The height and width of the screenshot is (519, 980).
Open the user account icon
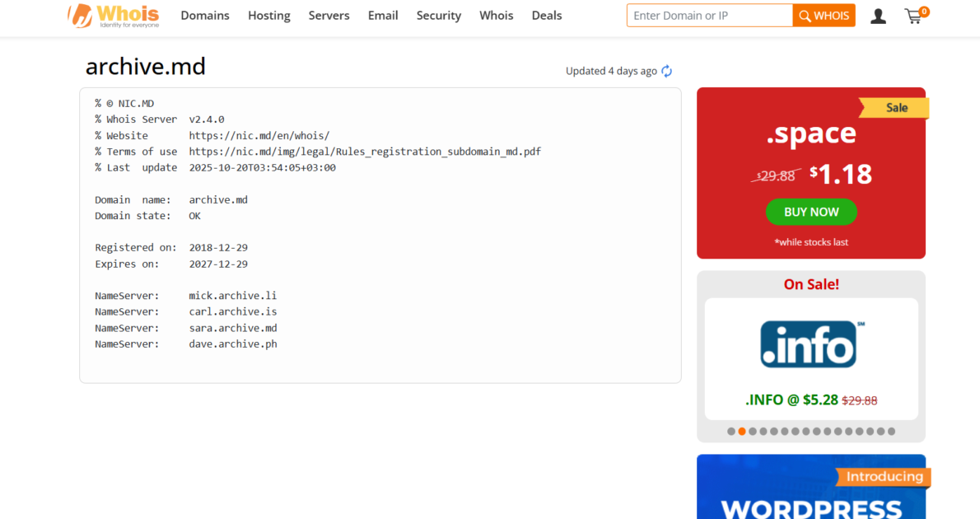pyautogui.click(x=878, y=16)
